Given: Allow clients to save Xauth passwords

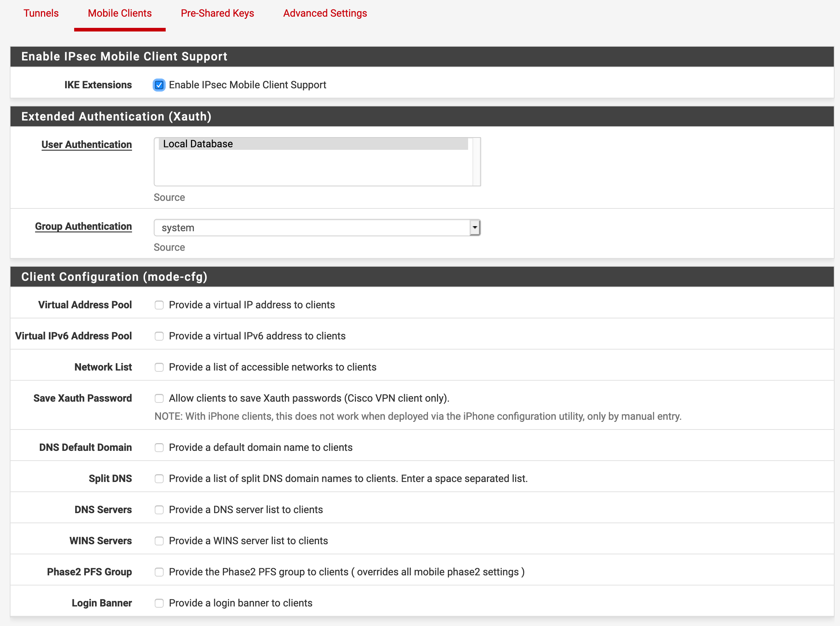Looking at the screenshot, I should tap(159, 398).
